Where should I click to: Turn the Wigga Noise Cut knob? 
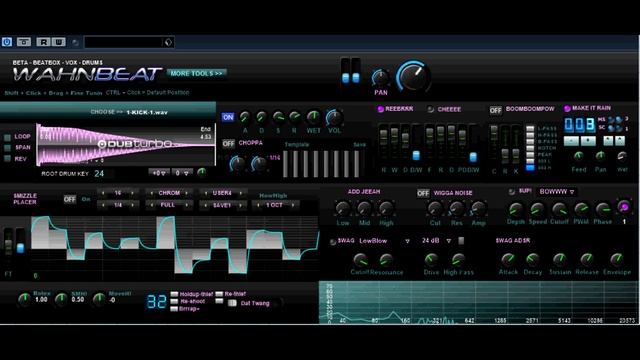tap(435, 209)
